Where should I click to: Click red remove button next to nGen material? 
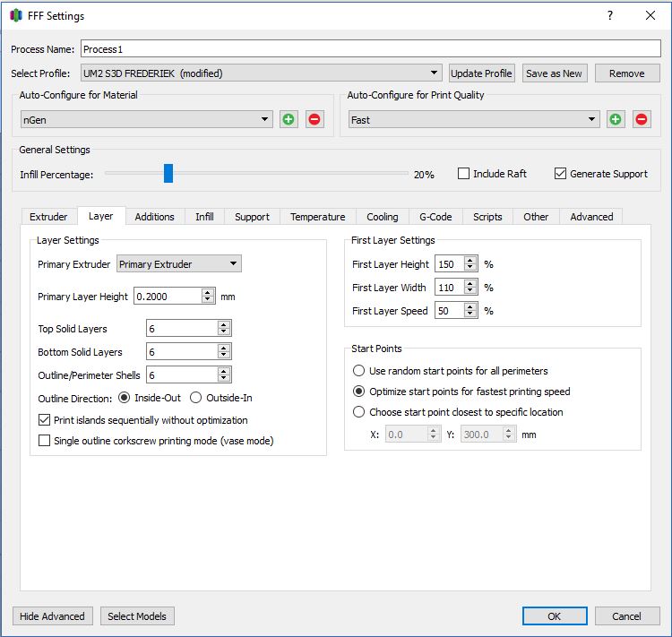(314, 119)
